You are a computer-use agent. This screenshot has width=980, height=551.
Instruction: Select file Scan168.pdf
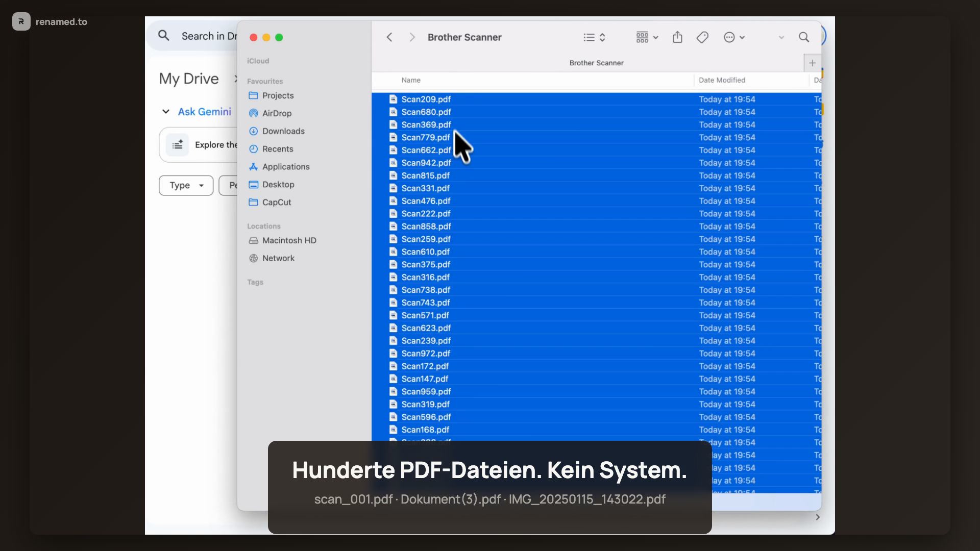[x=596, y=430]
